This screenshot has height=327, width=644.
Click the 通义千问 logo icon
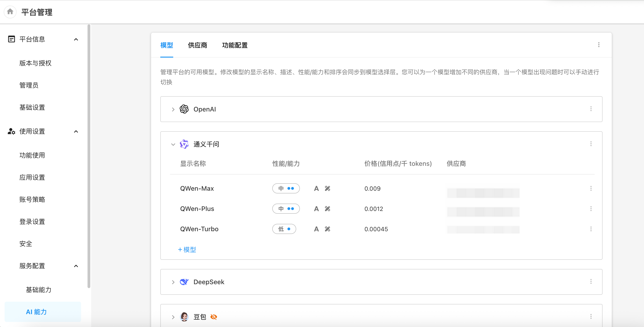pyautogui.click(x=184, y=144)
